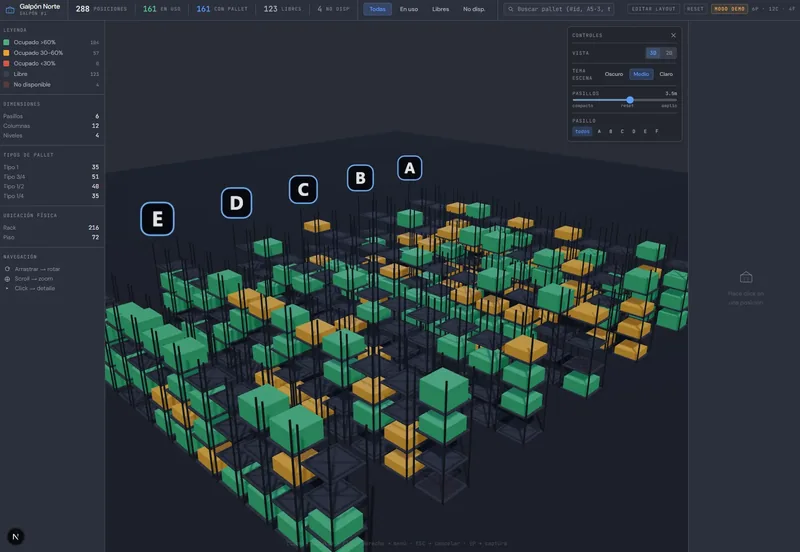Select the Libres filter tab
The height and width of the screenshot is (552, 800).
pyautogui.click(x=440, y=9)
